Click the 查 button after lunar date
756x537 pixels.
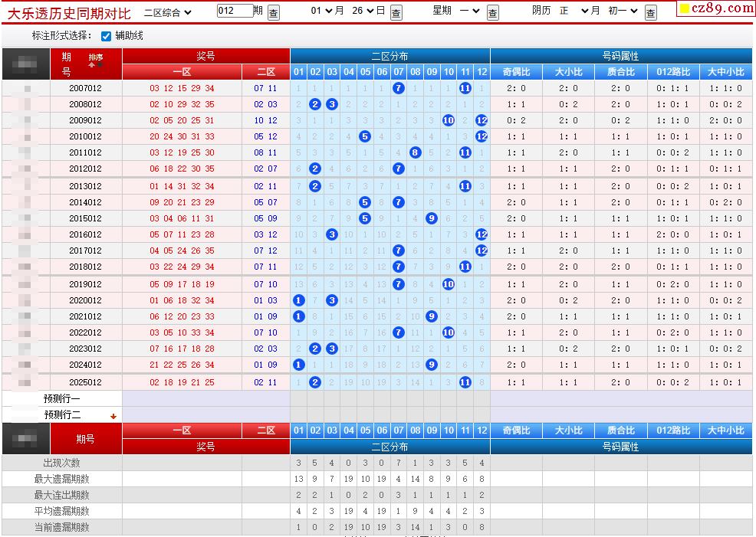651,13
